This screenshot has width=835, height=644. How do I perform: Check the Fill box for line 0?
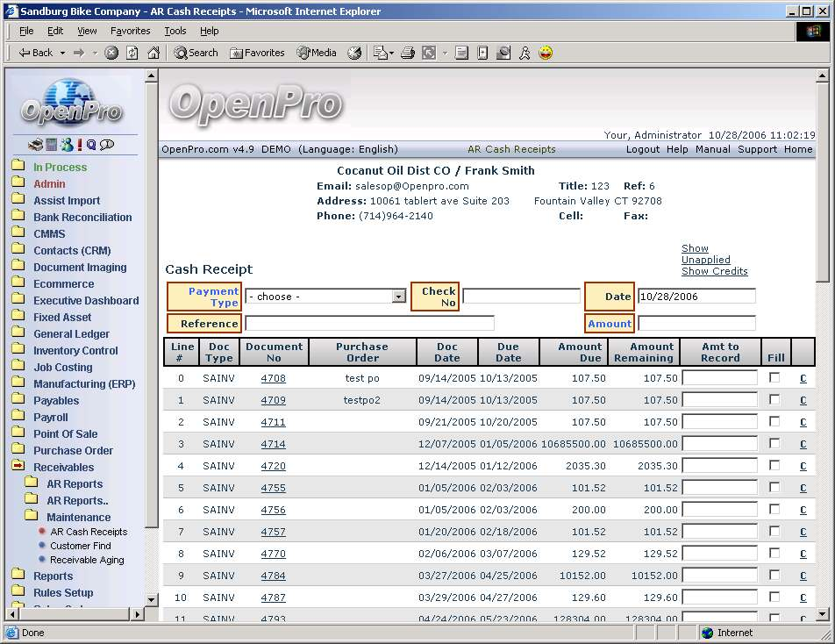pyautogui.click(x=774, y=377)
